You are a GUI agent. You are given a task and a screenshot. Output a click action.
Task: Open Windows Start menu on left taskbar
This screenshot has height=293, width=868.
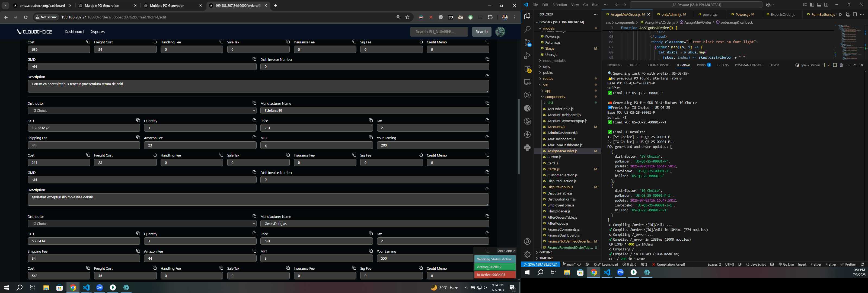tap(6, 288)
